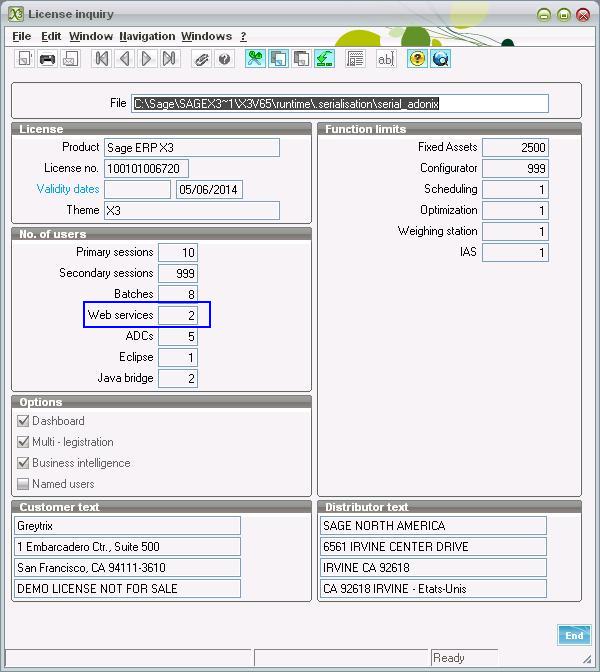Click the green arrow insert icon
The width and height of the screenshot is (600, 672).
pyautogui.click(x=324, y=59)
